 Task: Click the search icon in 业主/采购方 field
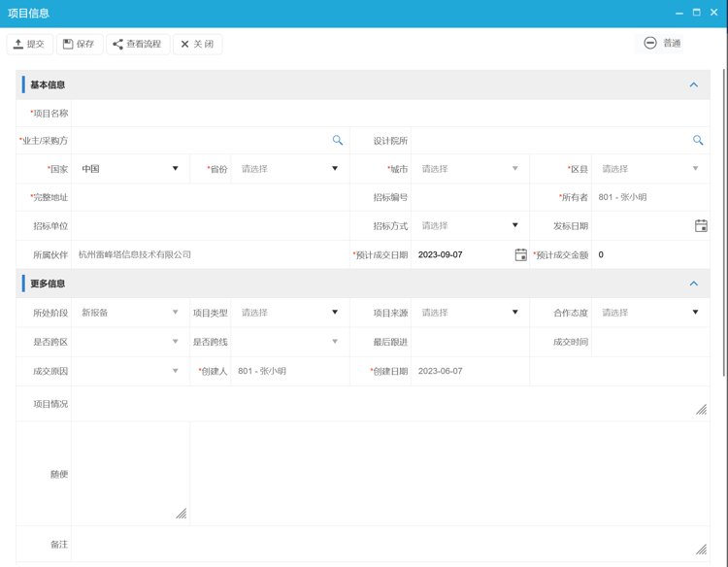[338, 141]
